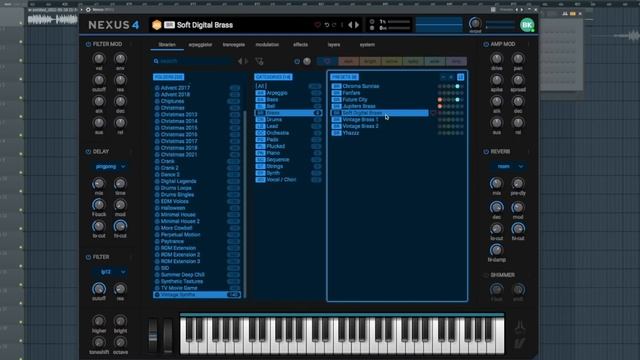The image size is (640, 360).
Task: Go to previous preset with left arrow
Action: coord(350,25)
